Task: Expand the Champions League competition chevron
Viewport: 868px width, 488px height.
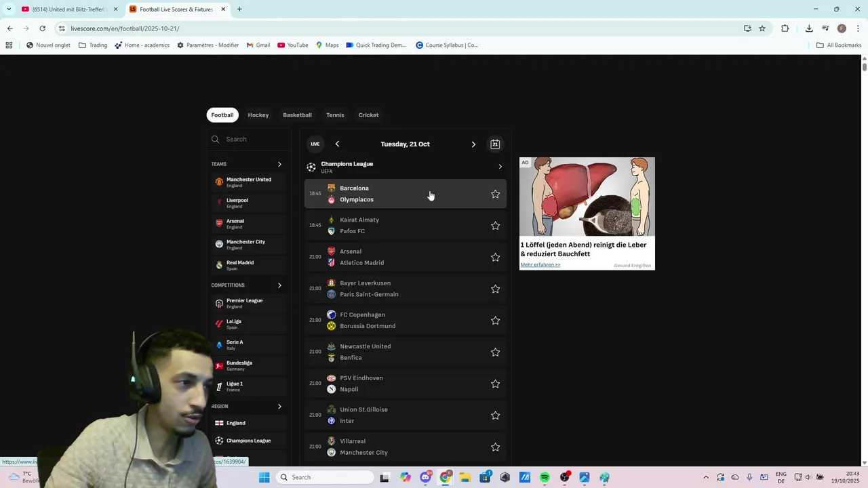Action: (500, 167)
